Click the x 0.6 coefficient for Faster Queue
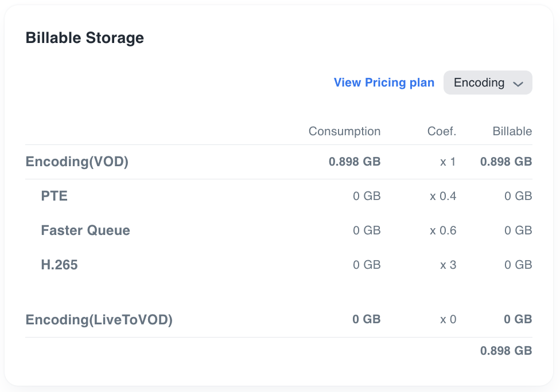 [443, 230]
